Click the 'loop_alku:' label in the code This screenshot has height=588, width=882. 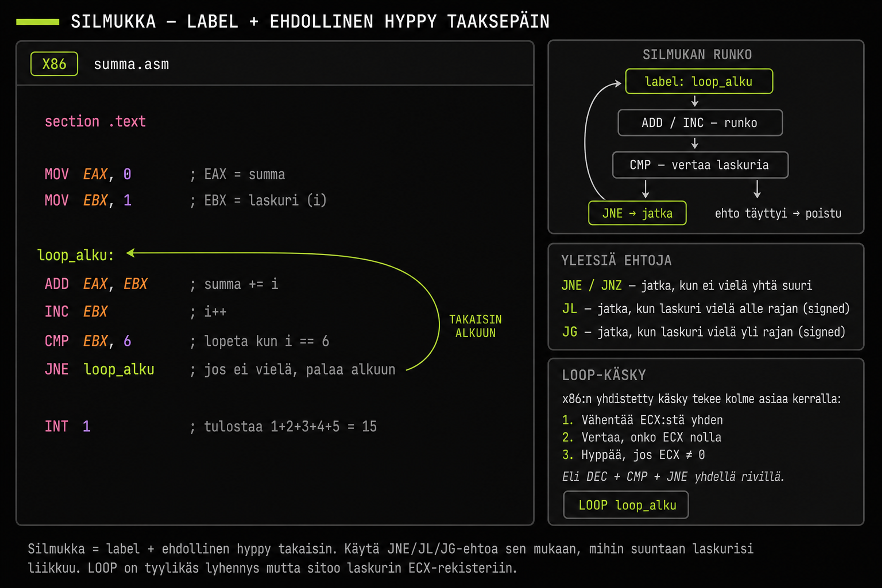(76, 255)
